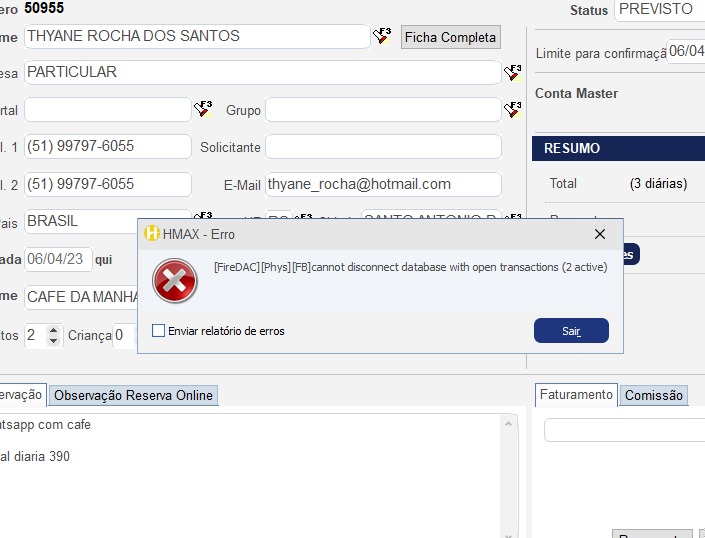
Task: Adjust adults count using stepper arrows
Action: pos(54,335)
